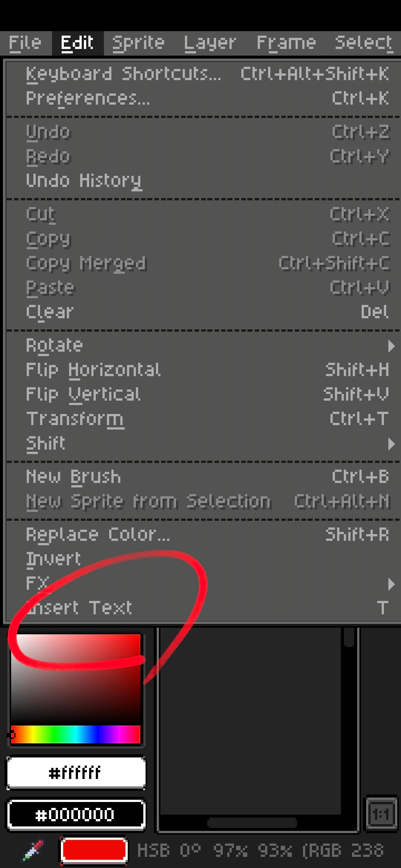Screen dimensions: 401x868
Task: Click the #000000 background color swatch
Action: (76, 815)
